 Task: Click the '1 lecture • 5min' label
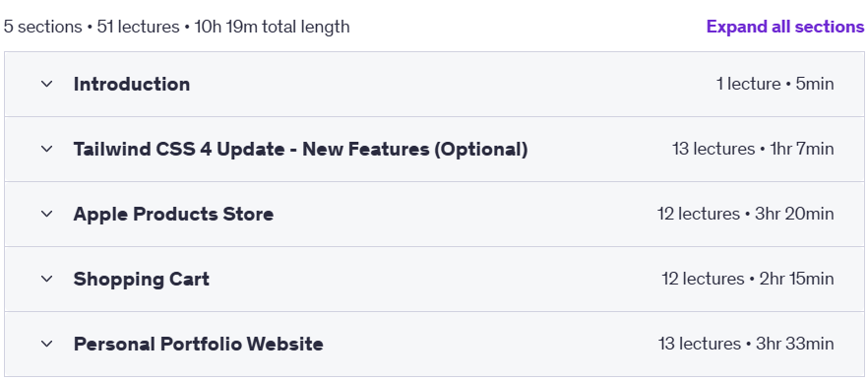(x=775, y=85)
